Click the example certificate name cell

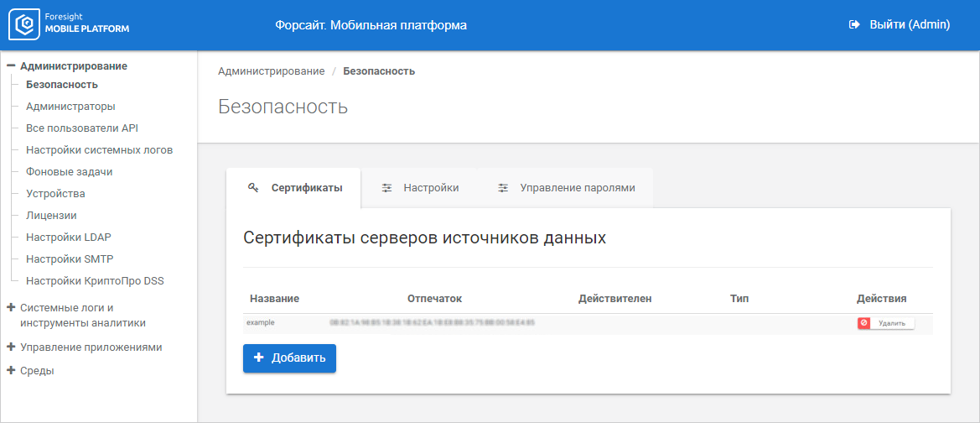[261, 323]
